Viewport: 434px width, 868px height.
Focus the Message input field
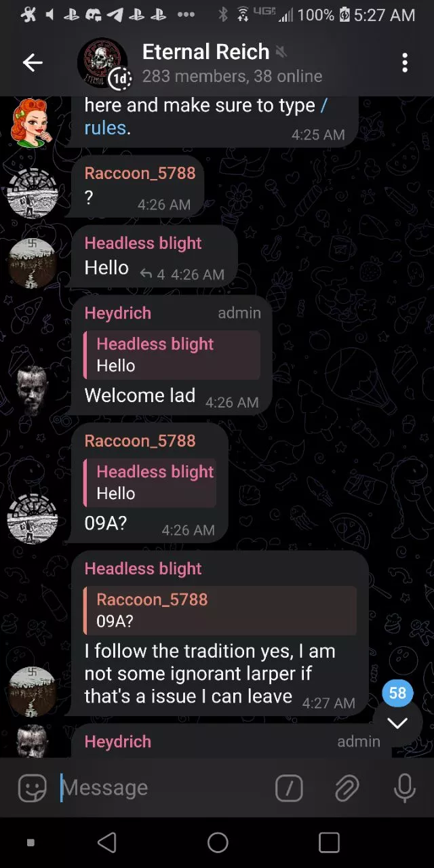(163, 788)
